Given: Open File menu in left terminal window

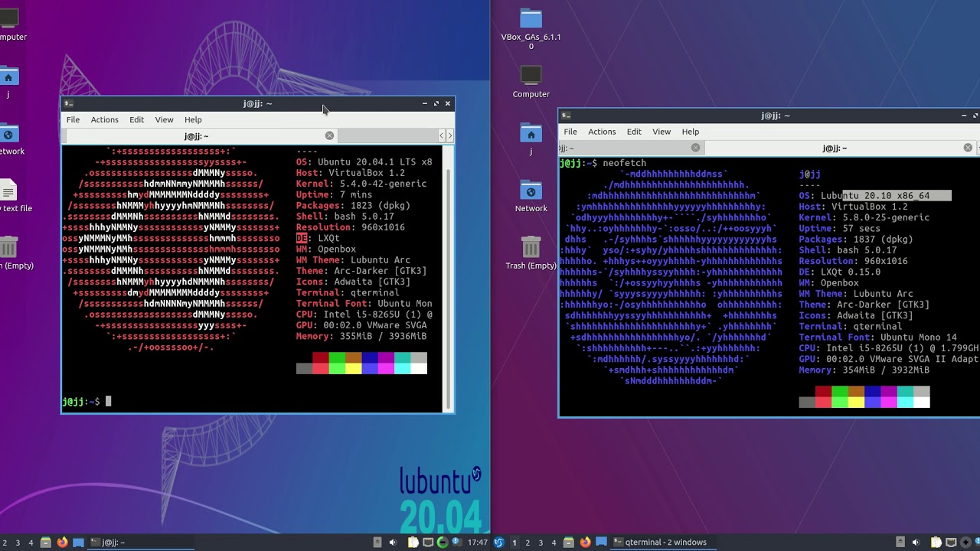Looking at the screenshot, I should click(73, 119).
